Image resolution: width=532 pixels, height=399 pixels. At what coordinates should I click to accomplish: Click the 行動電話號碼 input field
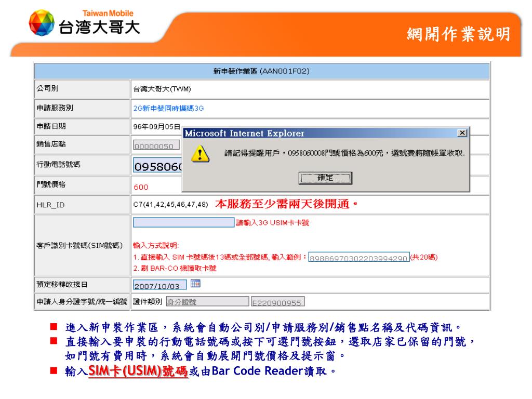(158, 165)
